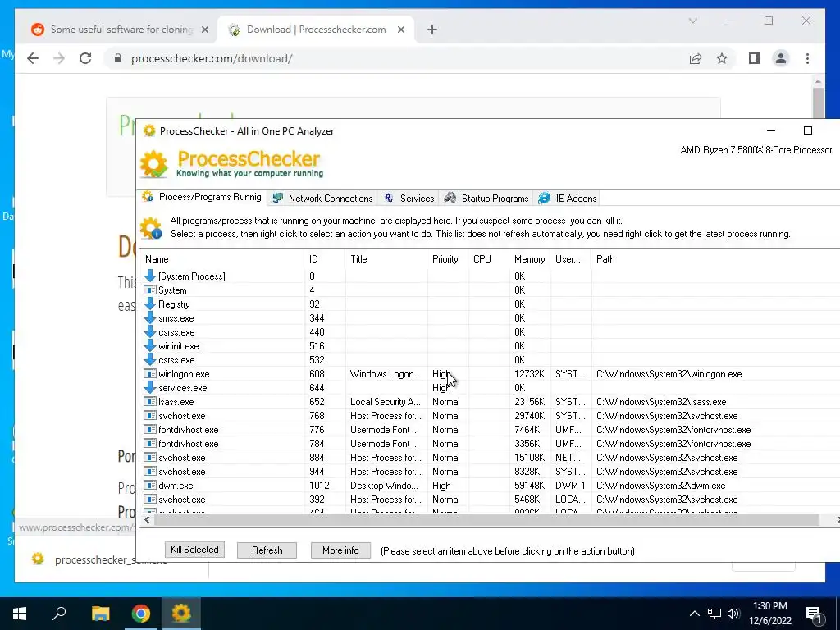This screenshot has width=840, height=630.
Task: Reload the page in Chrome
Action: (85, 58)
